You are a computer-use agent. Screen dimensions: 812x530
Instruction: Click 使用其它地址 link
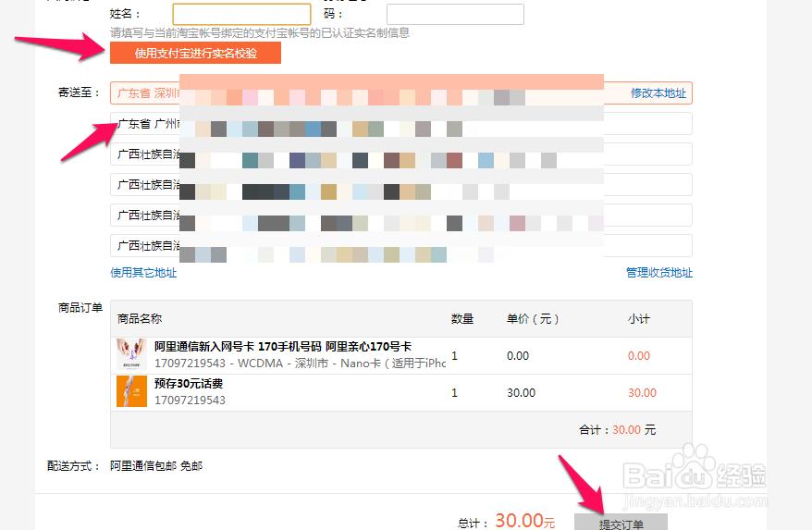click(x=143, y=273)
